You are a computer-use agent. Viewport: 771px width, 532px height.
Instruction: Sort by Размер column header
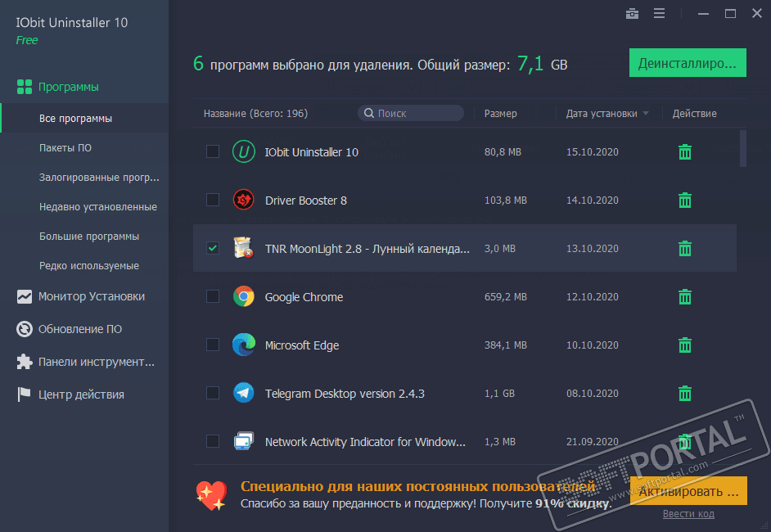coord(501,114)
